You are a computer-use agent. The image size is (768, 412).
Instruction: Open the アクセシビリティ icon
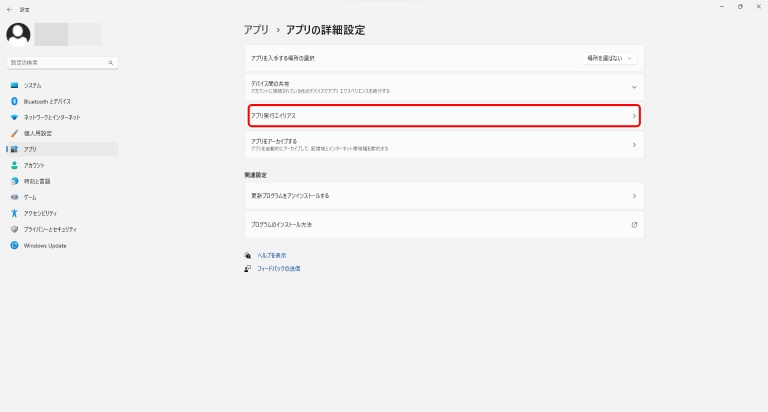(x=14, y=213)
